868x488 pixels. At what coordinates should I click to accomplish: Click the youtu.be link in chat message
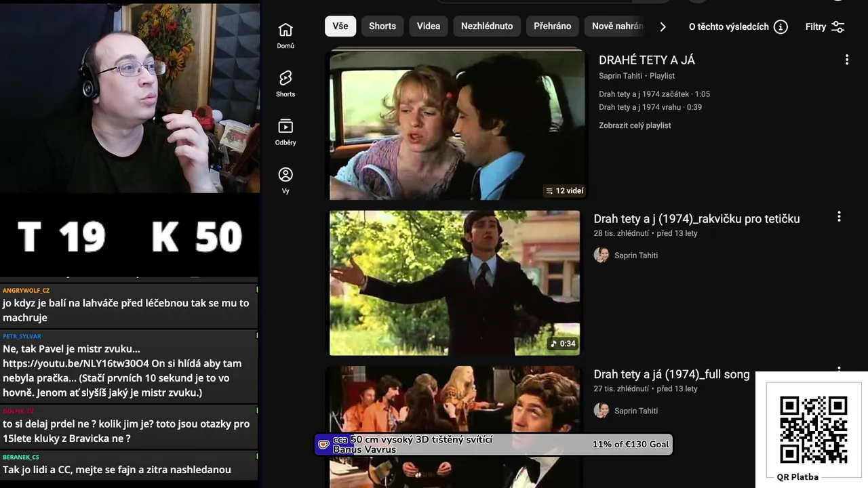(x=75, y=363)
